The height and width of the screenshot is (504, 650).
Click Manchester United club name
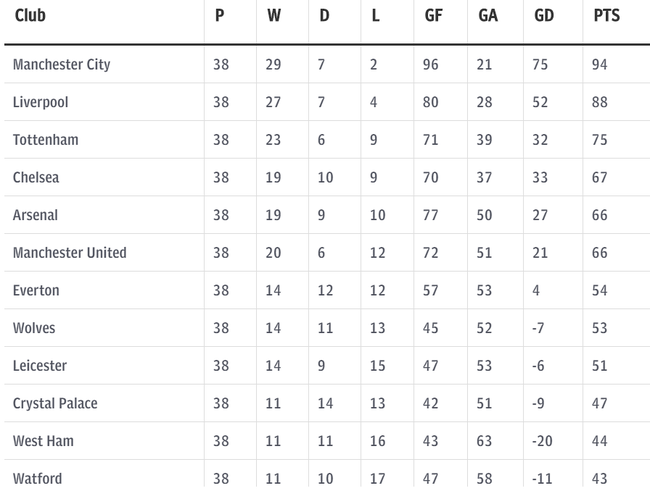(70, 252)
